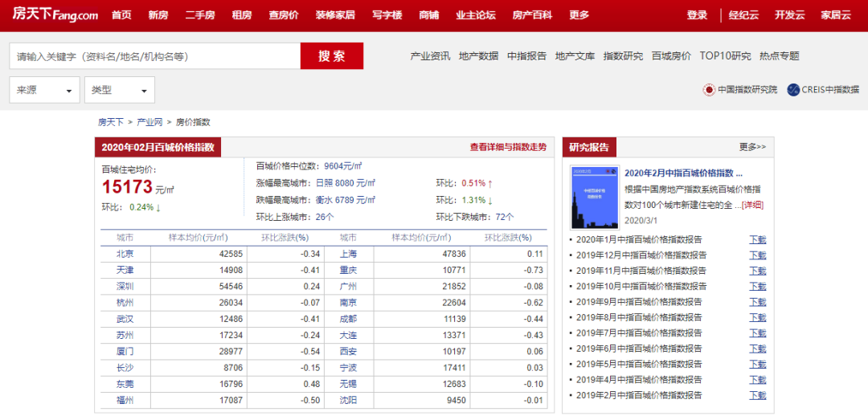Screen dimensions: 868x416
Task: Open 租房 in top navigation
Action: [x=242, y=15]
